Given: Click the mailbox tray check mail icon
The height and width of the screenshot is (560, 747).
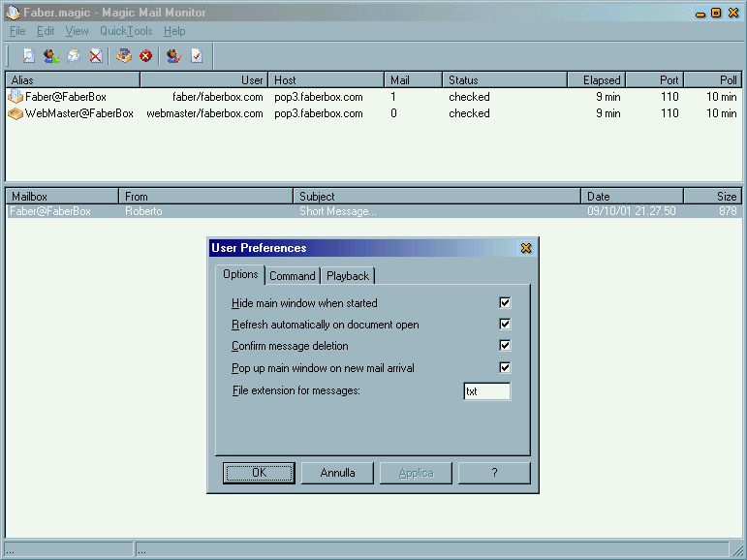Looking at the screenshot, I should [x=124, y=56].
